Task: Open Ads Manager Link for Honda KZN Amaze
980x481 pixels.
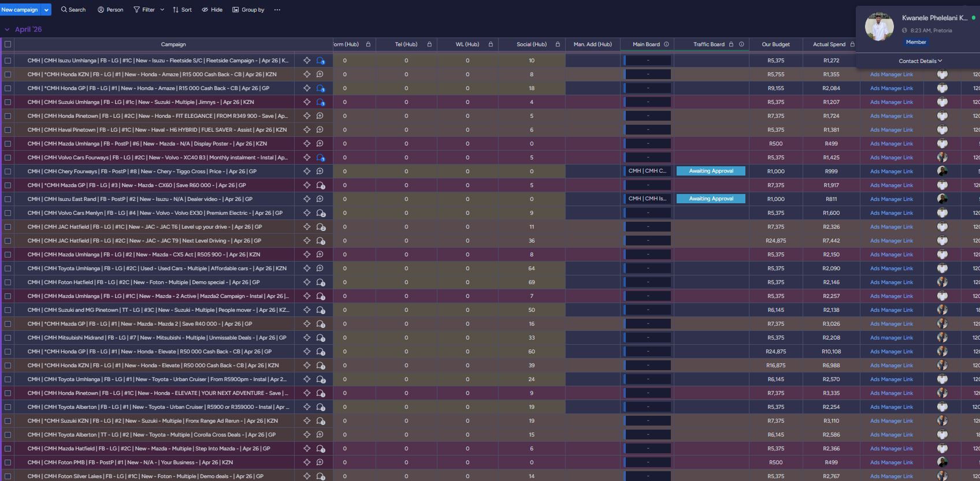Action: click(x=892, y=74)
